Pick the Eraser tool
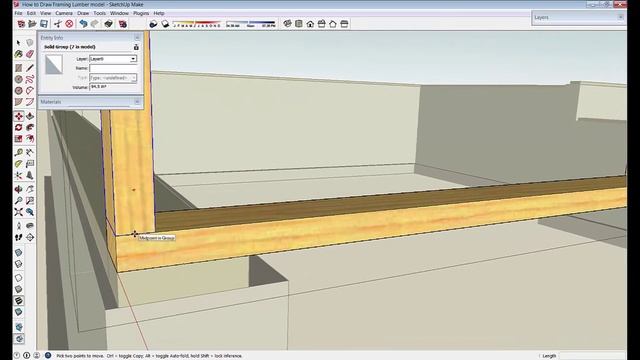Image resolution: width=640 pixels, height=360 pixels. pyautogui.click(x=30, y=54)
